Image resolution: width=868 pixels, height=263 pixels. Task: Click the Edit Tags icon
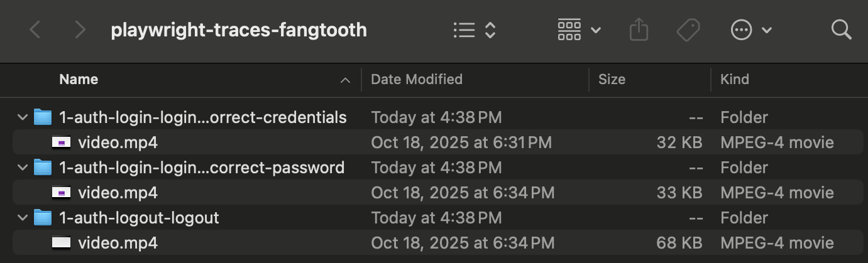tap(688, 30)
